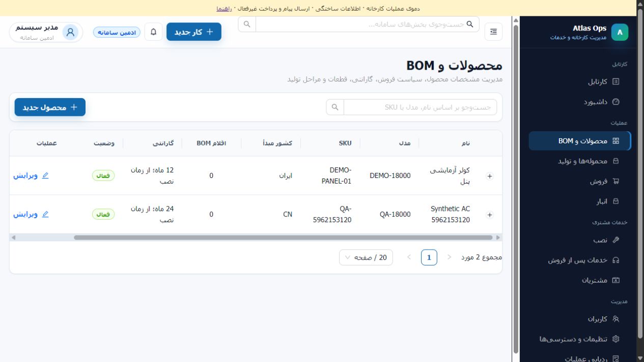The width and height of the screenshot is (644, 362).
Task: Click the فروش shopping cart icon
Action: coord(616,181)
